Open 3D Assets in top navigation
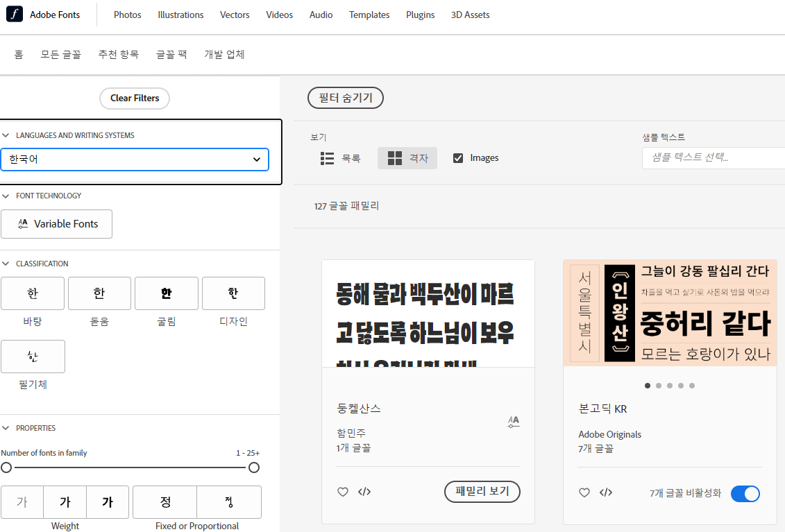 point(470,15)
